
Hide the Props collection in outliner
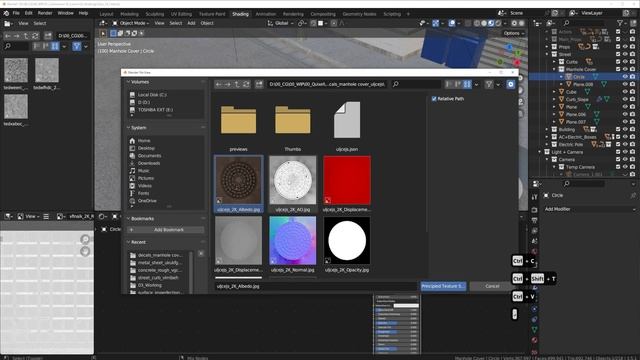coord(625,47)
